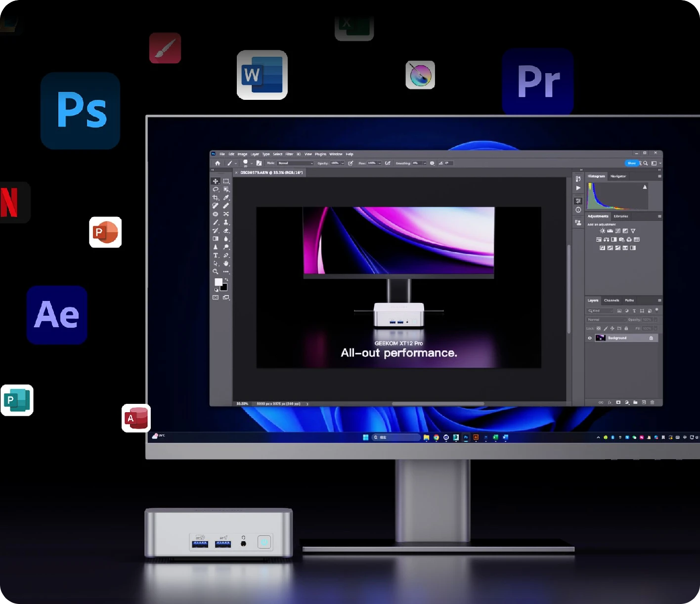
Task: Open the layer blend mode Normal dropdown
Action: [606, 320]
